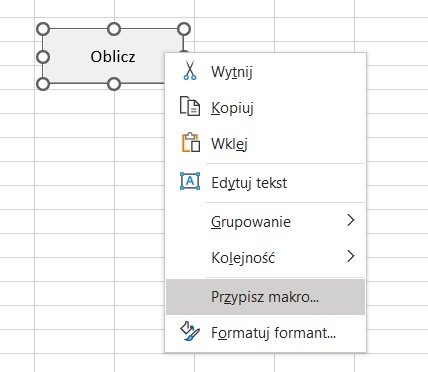
Task: Click the top-right sizing handle of Oblicz button
Action: [184, 29]
